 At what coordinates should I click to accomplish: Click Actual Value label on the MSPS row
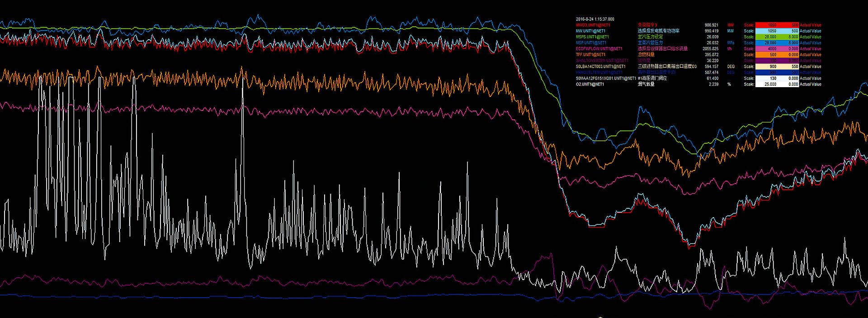coord(810,37)
